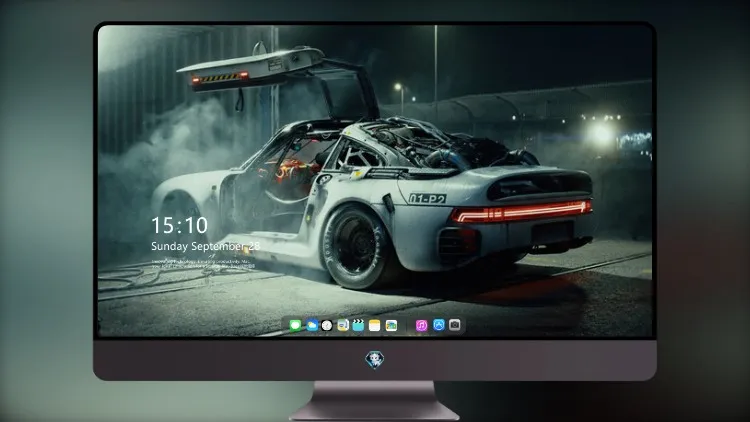Open the green Messages app in dock
The width and height of the screenshot is (750, 422).
[296, 325]
